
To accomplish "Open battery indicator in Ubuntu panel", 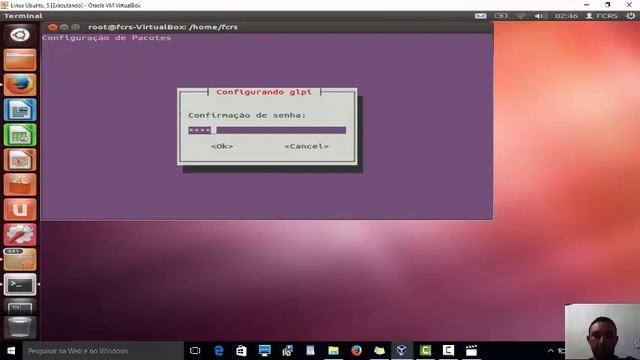I will tap(501, 16).
